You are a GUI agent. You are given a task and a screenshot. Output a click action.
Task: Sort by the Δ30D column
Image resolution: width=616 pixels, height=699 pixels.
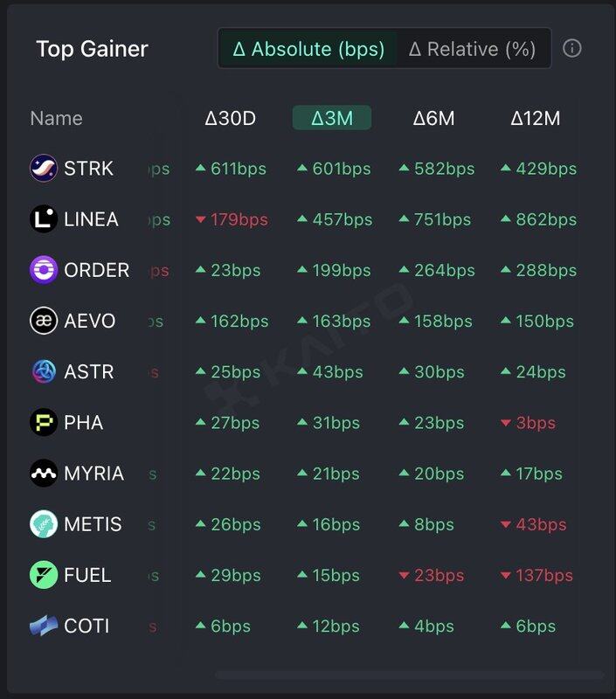(230, 118)
